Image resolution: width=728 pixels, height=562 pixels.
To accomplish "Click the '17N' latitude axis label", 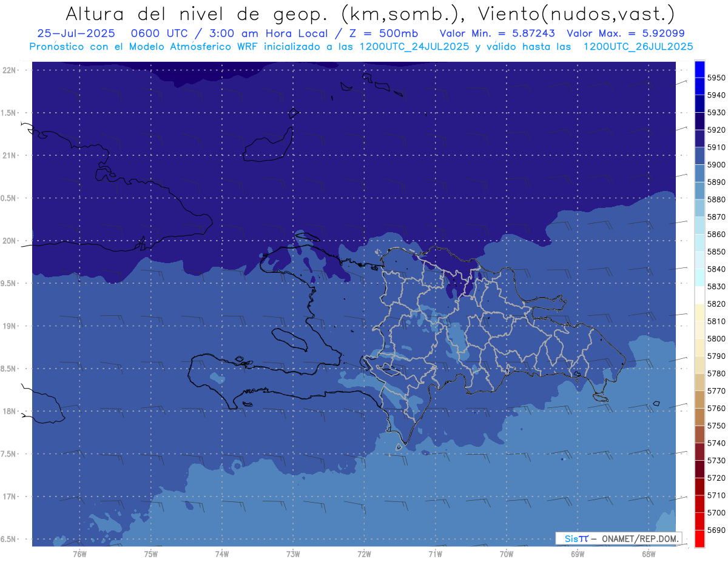I will pos(10,497).
